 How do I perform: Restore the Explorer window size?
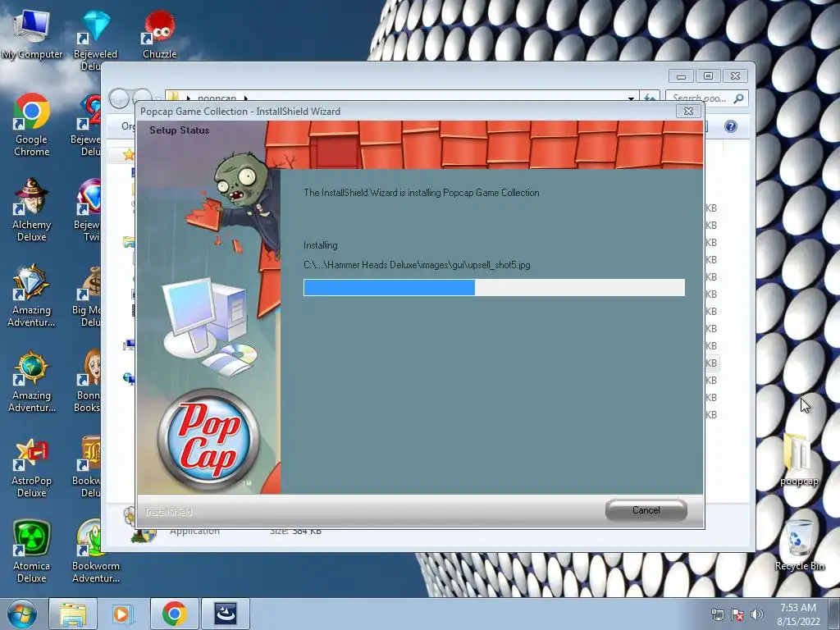708,76
